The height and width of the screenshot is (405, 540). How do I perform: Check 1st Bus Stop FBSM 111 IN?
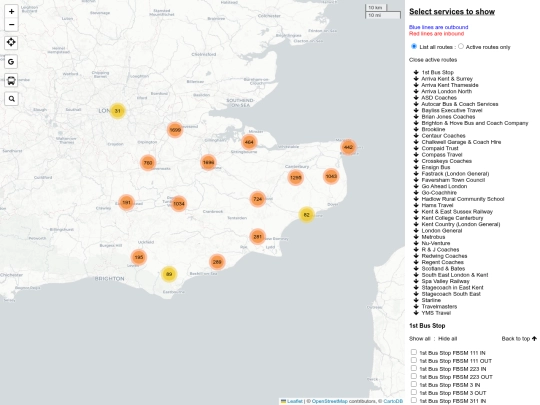pyautogui.click(x=414, y=352)
